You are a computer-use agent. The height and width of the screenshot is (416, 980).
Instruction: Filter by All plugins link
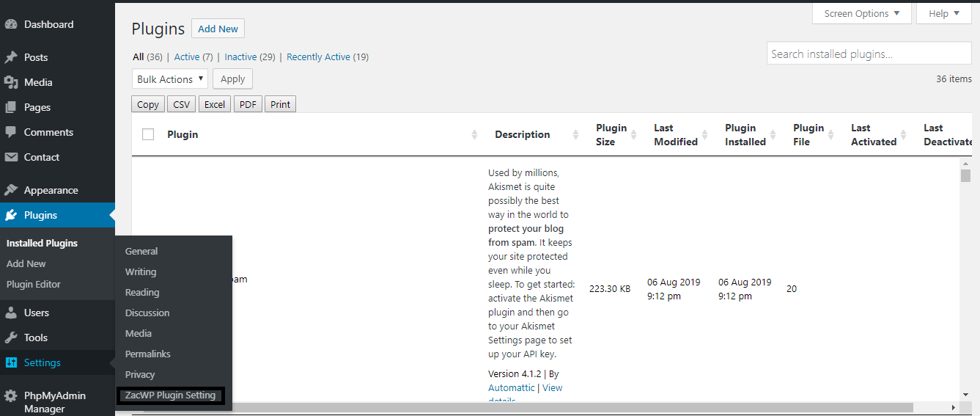point(147,56)
